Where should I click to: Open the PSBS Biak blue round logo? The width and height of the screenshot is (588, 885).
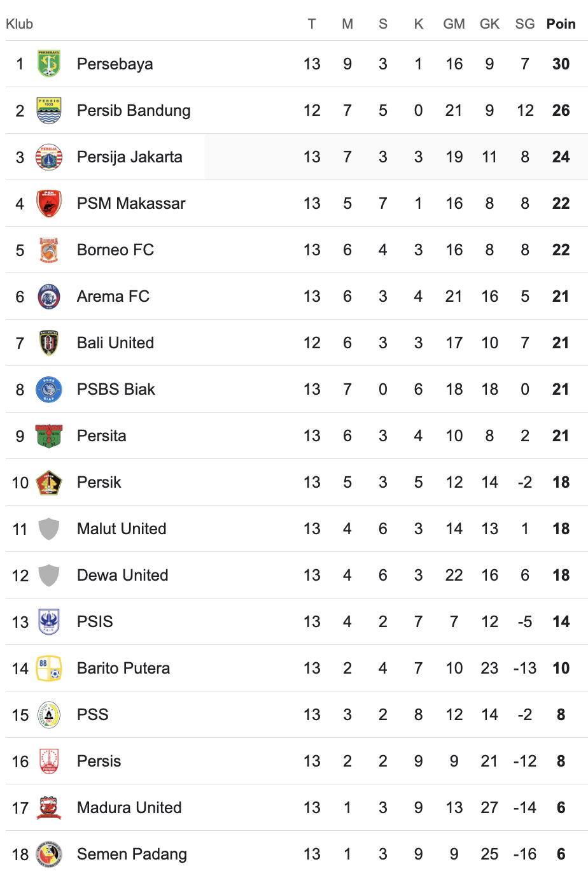click(x=49, y=389)
